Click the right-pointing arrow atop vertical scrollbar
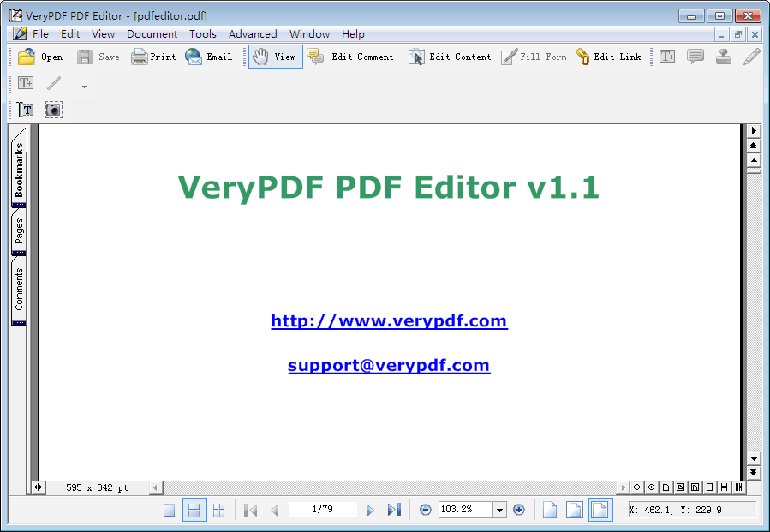This screenshot has width=770, height=532. pos(754,131)
